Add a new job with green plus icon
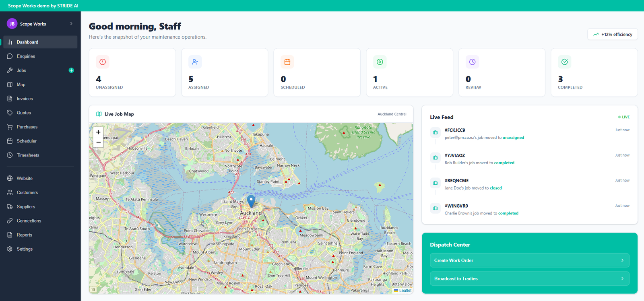 (71, 70)
